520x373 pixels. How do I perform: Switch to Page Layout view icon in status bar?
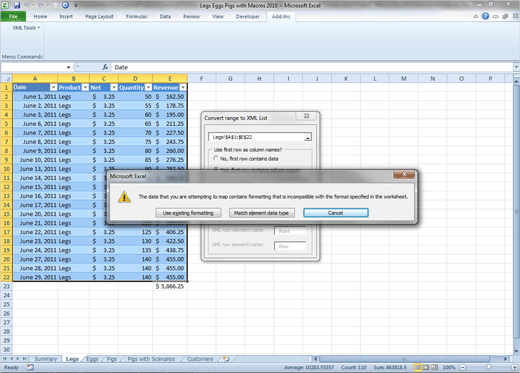426,367
